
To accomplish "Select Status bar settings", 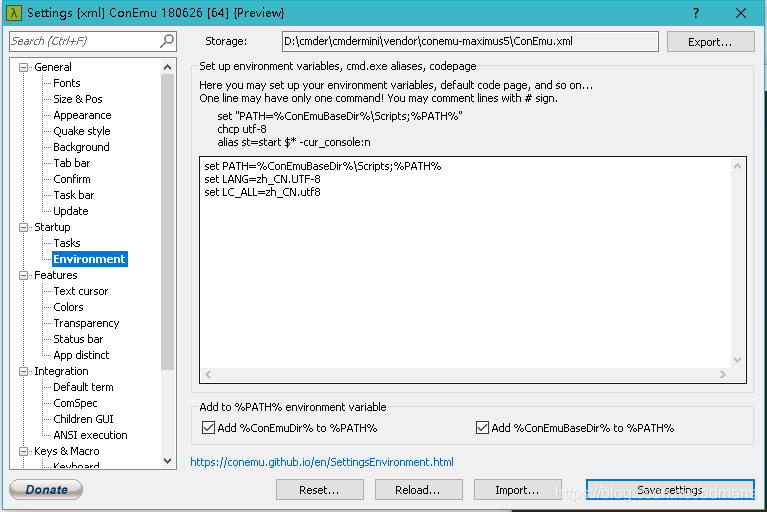I will 78,339.
